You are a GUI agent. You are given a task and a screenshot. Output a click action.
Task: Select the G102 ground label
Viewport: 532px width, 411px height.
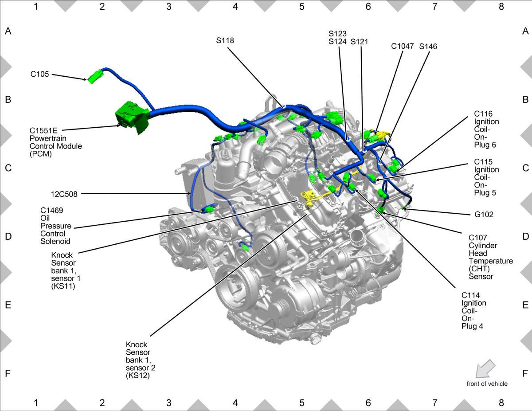[x=481, y=214]
